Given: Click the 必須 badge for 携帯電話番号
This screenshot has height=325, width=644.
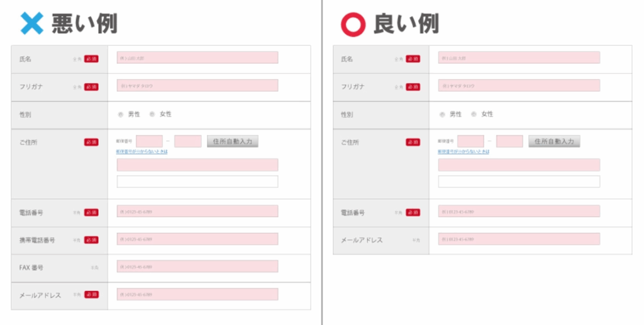Looking at the screenshot, I should (91, 240).
